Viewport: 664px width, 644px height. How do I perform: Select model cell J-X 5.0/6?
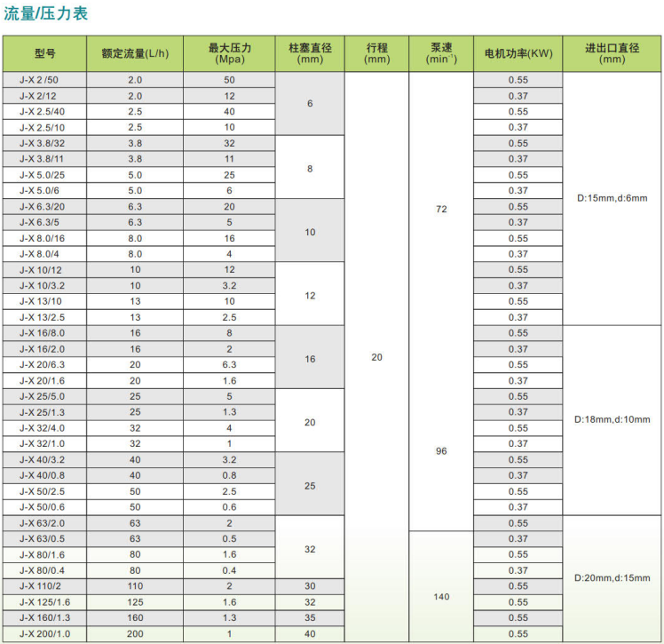[x=45, y=191]
